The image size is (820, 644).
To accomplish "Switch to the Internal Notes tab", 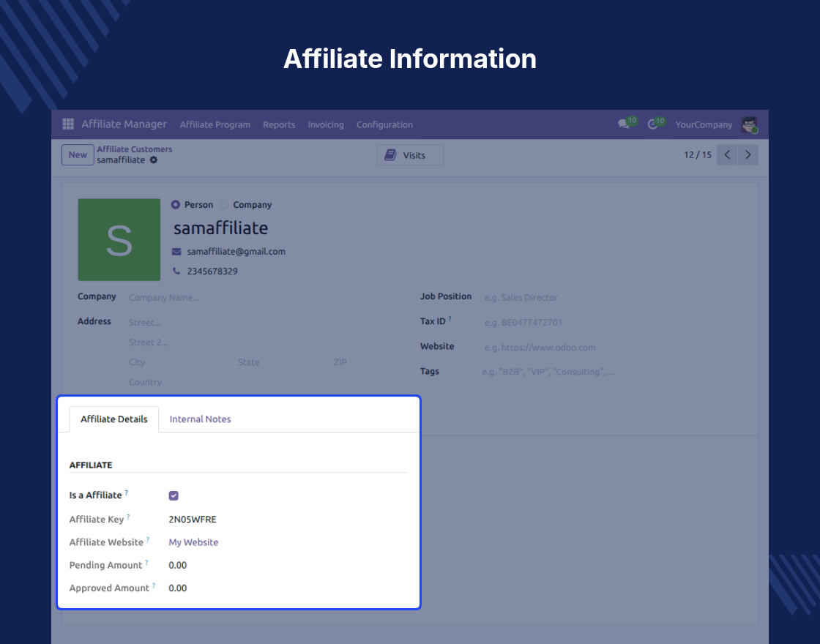I will pyautogui.click(x=200, y=419).
